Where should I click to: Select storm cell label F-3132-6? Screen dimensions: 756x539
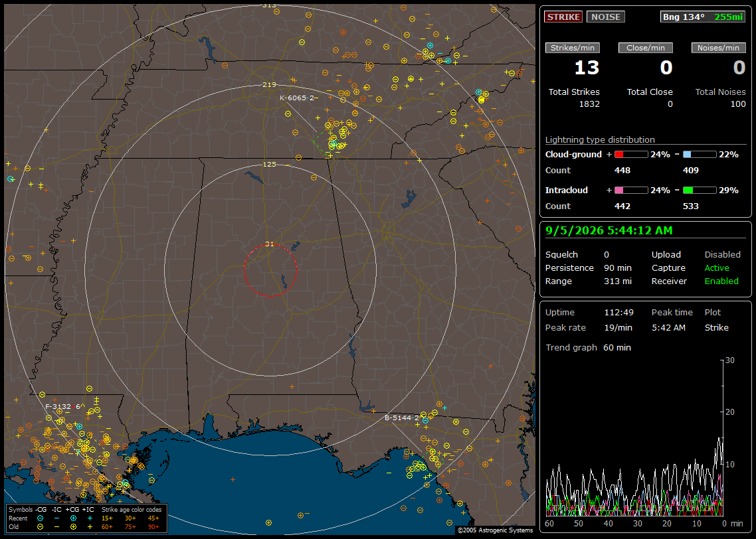pyautogui.click(x=62, y=406)
